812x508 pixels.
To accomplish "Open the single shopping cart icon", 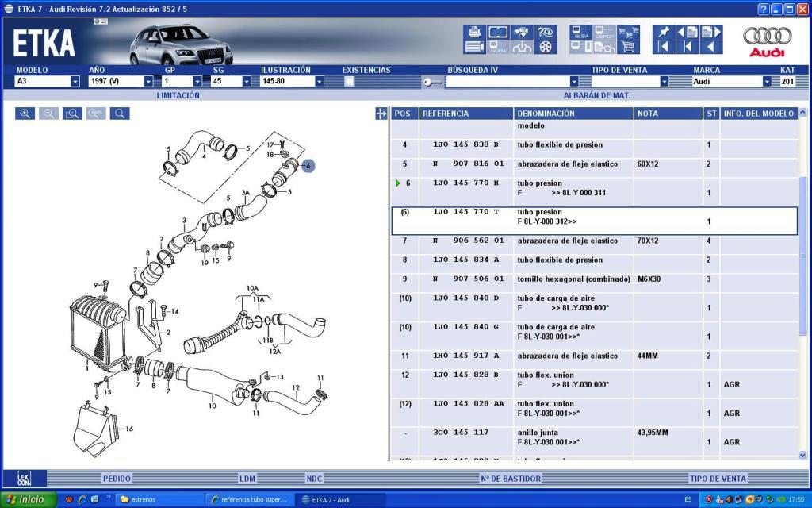I will pos(628,47).
